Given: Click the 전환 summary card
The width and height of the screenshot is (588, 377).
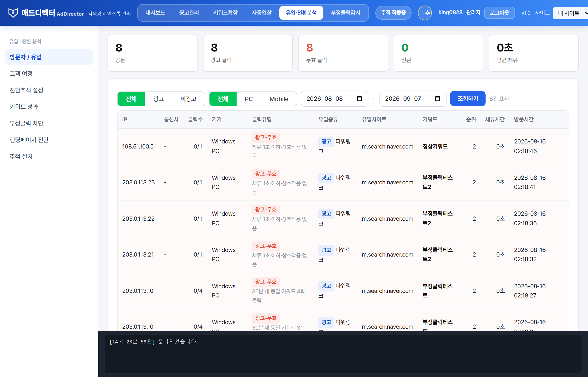Looking at the screenshot, I should click(x=438, y=53).
